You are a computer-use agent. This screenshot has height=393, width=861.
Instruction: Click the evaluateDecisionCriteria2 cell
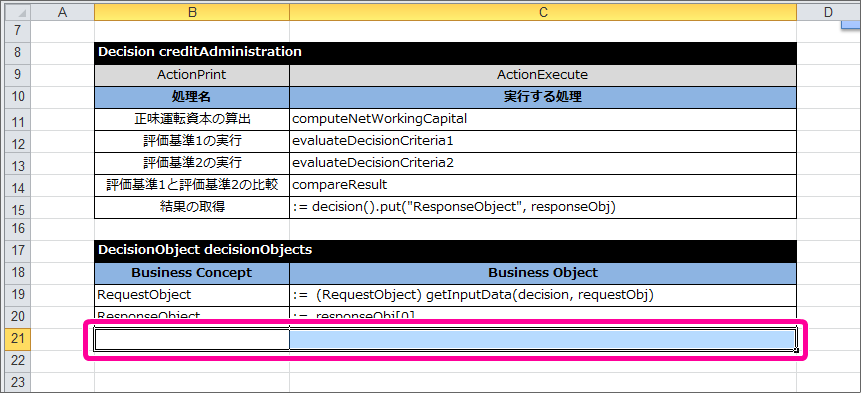pos(543,163)
